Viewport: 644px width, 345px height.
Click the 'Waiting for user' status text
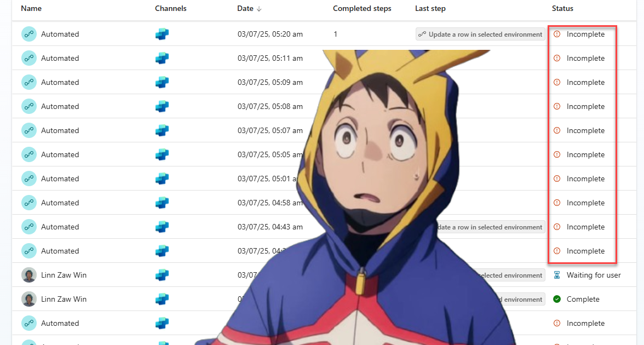(x=594, y=275)
